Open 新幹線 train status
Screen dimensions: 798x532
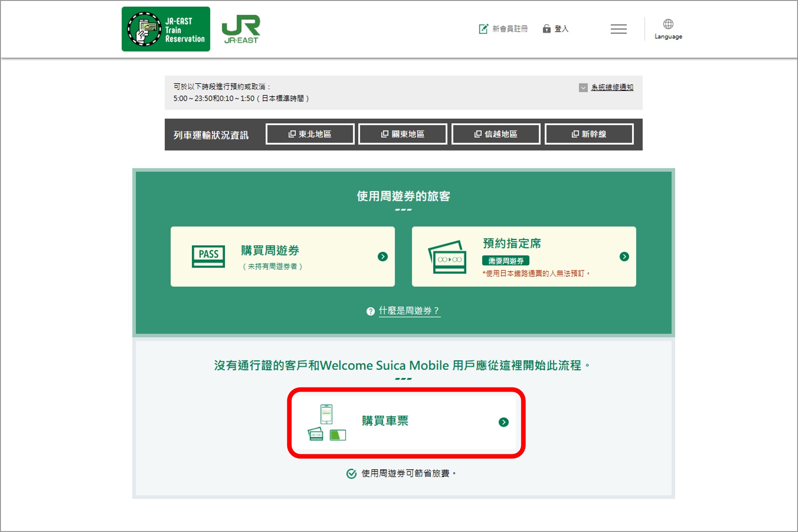(589, 134)
